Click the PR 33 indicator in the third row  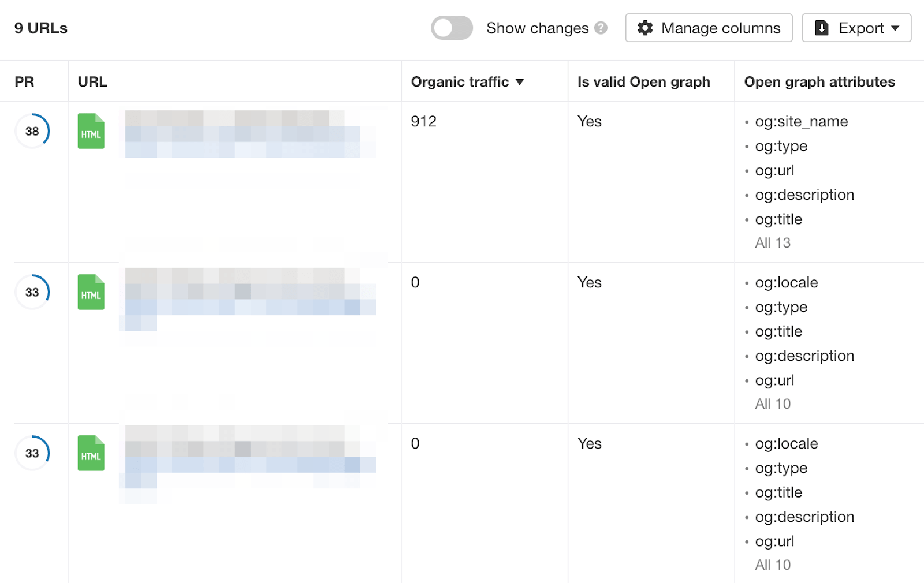click(x=32, y=453)
